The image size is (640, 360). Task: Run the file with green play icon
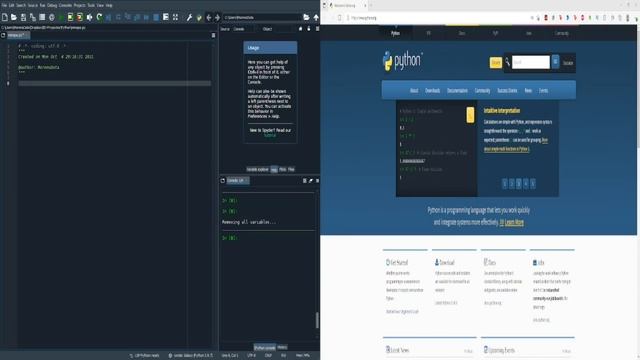coord(61,17)
